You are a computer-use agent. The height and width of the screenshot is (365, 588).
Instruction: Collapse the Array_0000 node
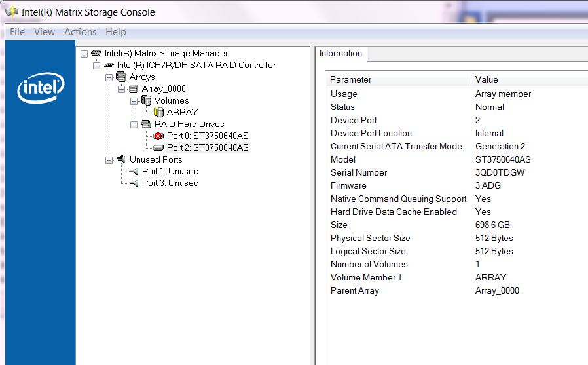(122, 89)
